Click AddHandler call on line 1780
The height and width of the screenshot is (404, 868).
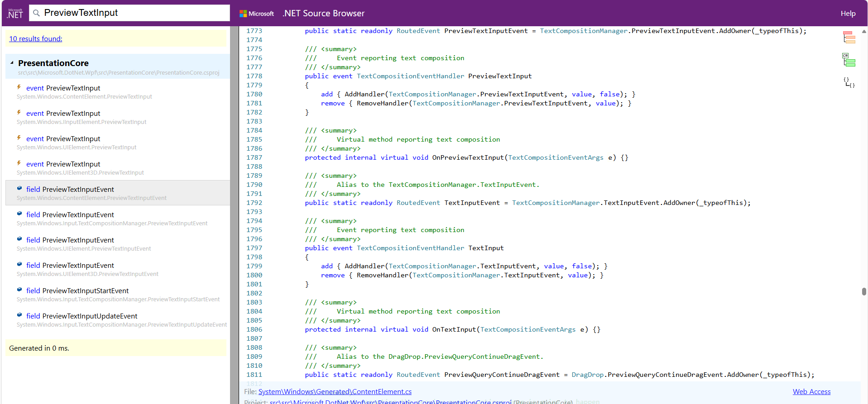[364, 94]
